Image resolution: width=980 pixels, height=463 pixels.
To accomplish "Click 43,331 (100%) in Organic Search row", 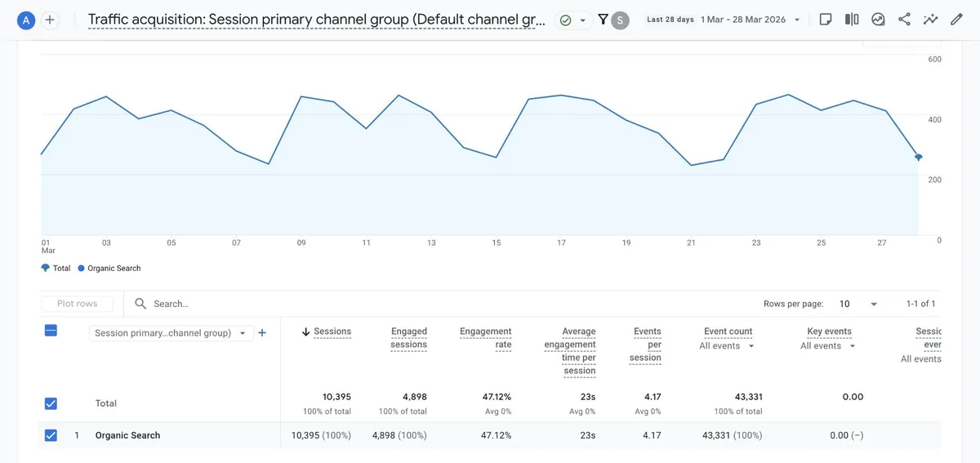I will point(733,435).
